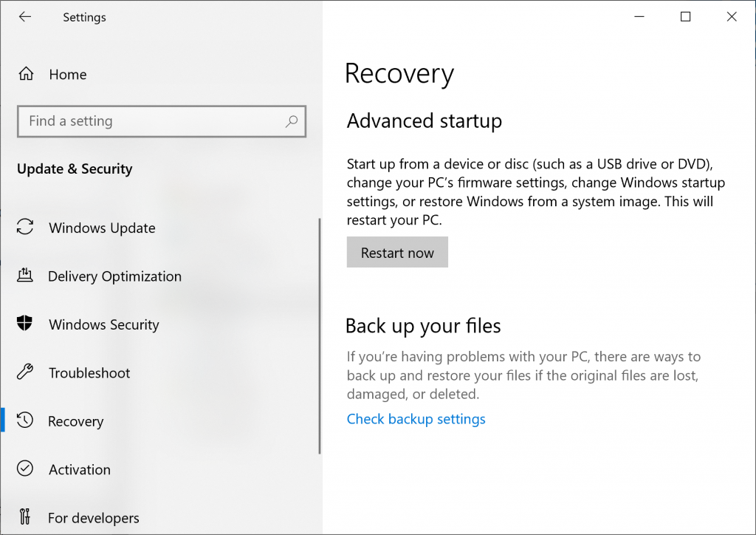The width and height of the screenshot is (756, 535).
Task: Navigate to the Activation section
Action: pyautogui.click(x=79, y=468)
